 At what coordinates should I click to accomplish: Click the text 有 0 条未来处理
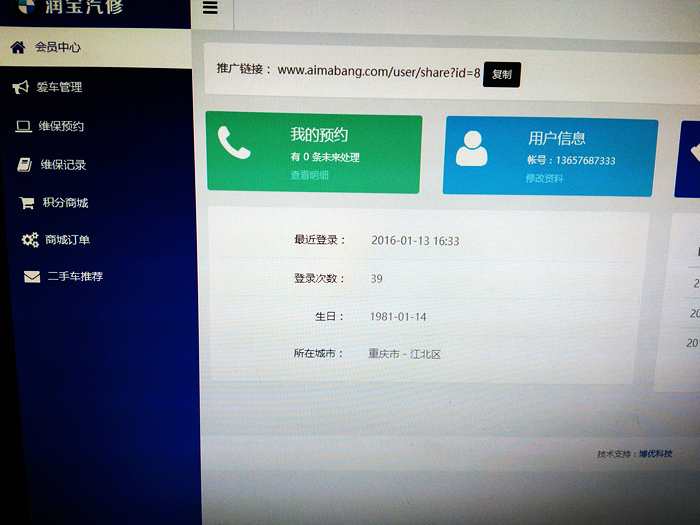click(325, 157)
